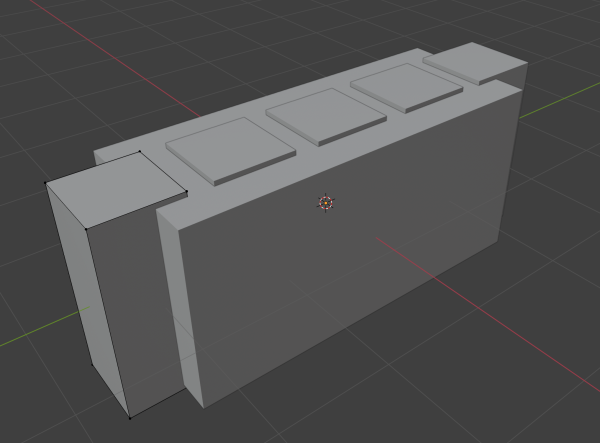The height and width of the screenshot is (443, 600).
Task: Select the back top vertex of the left block
Action: click(x=137, y=153)
